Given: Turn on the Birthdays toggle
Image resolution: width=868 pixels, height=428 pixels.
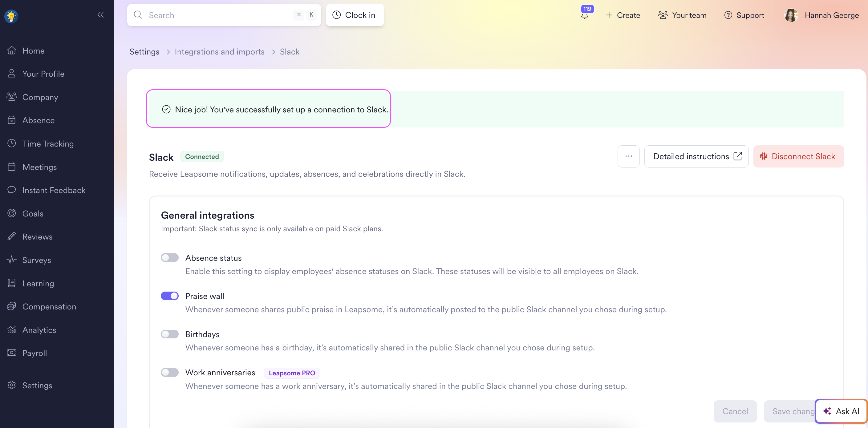Looking at the screenshot, I should [x=169, y=334].
